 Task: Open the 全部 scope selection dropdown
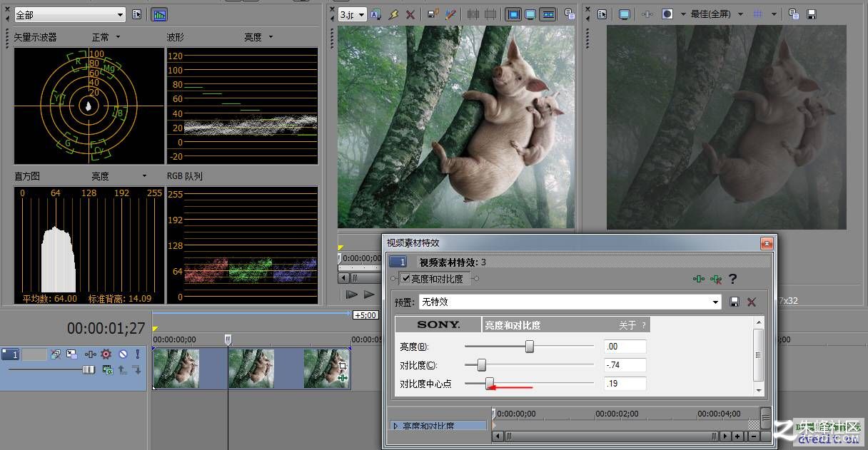point(70,14)
